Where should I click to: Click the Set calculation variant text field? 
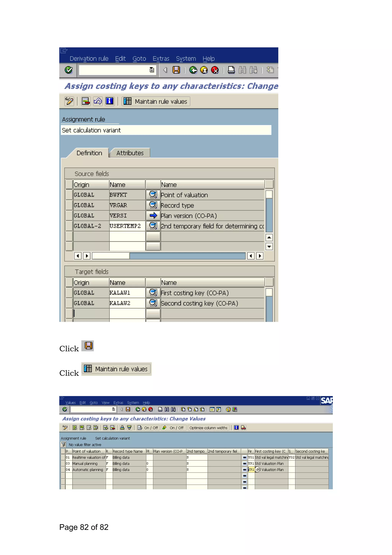(166, 130)
